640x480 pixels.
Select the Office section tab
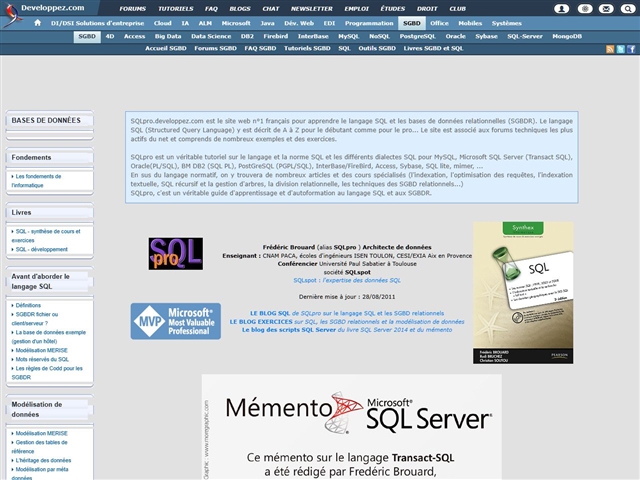coord(439,23)
